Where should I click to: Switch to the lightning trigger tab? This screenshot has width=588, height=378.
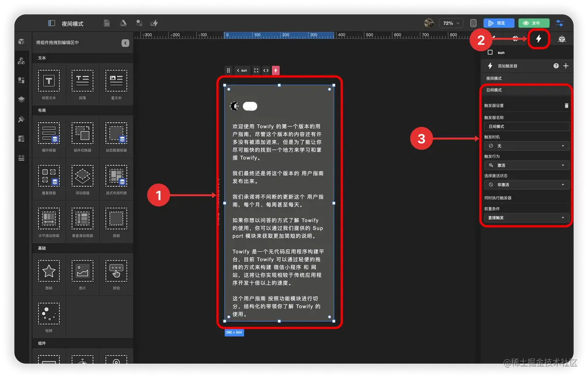[x=538, y=39]
